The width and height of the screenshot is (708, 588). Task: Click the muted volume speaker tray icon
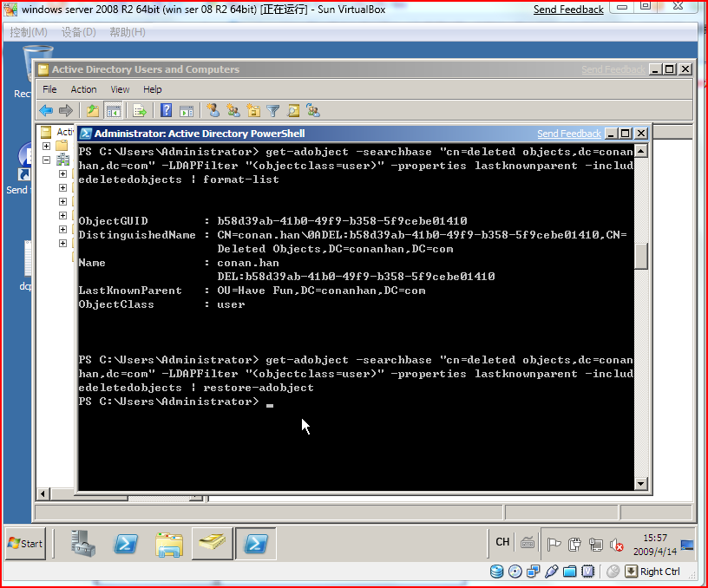616,546
